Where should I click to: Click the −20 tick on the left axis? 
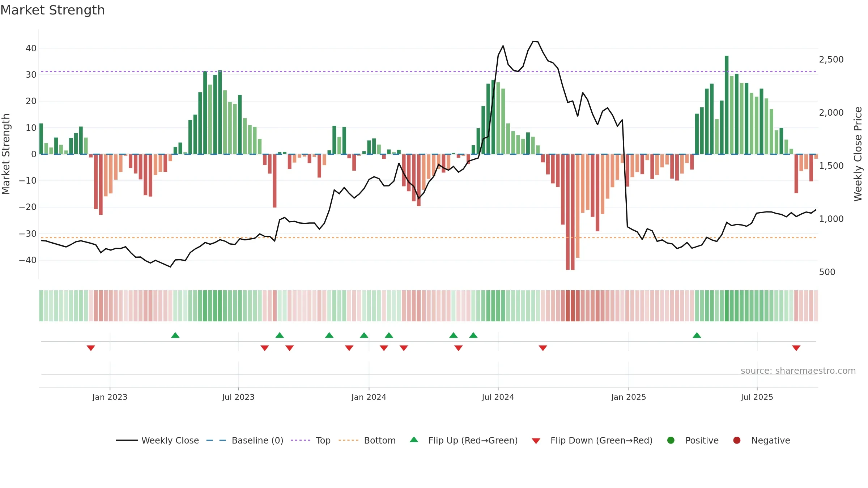pyautogui.click(x=28, y=207)
